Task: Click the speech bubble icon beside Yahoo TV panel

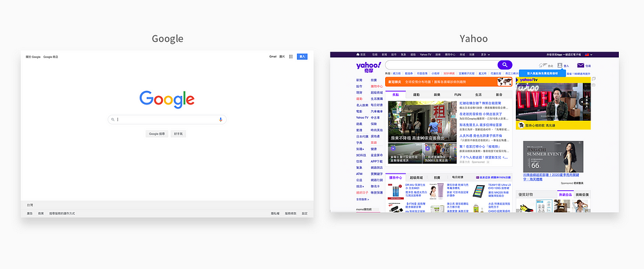Action: [x=594, y=79]
